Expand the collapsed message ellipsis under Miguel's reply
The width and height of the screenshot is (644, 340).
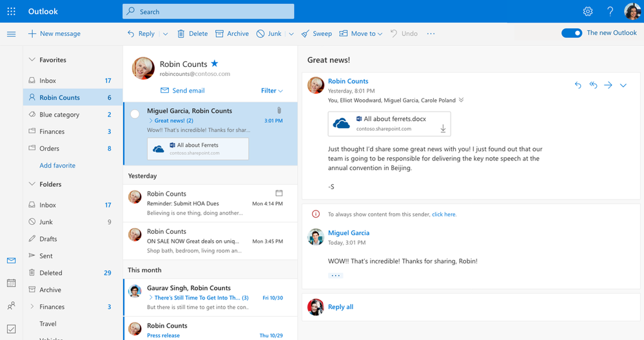pyautogui.click(x=335, y=276)
